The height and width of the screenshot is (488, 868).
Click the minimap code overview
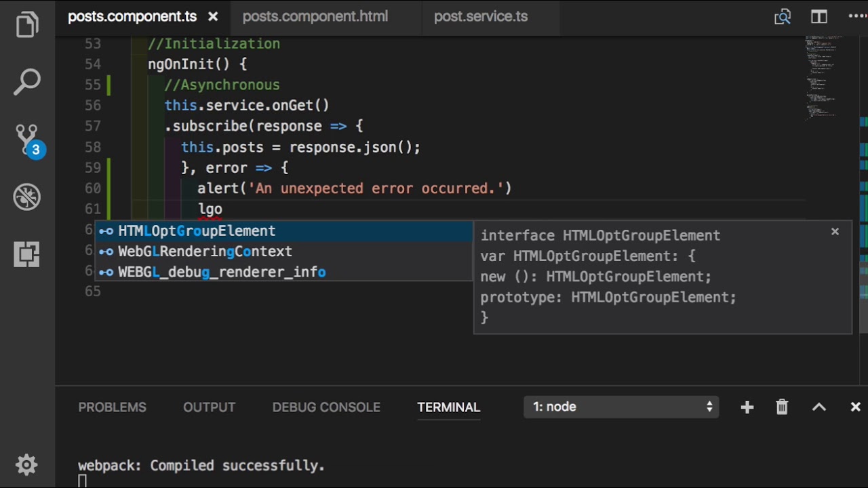pos(825,78)
